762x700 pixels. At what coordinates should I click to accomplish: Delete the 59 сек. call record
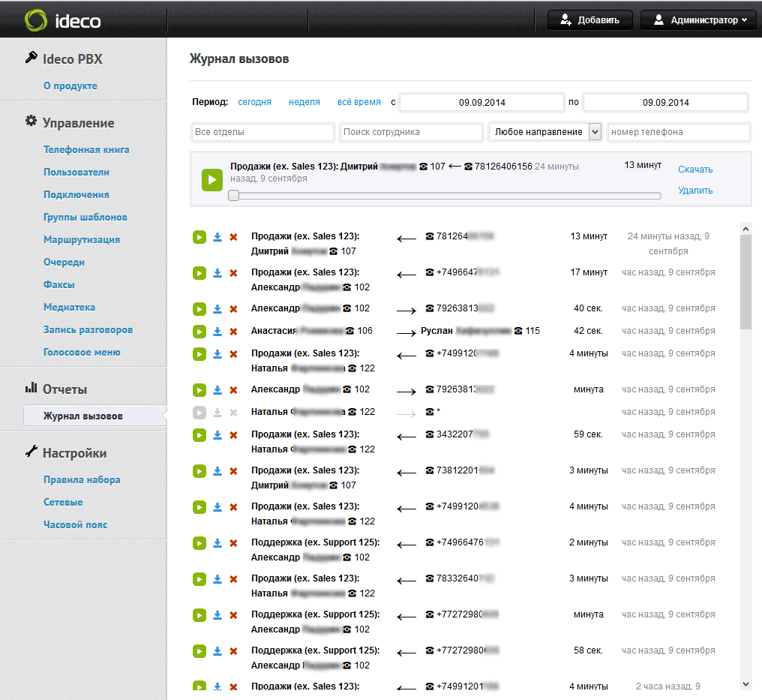pyautogui.click(x=233, y=435)
